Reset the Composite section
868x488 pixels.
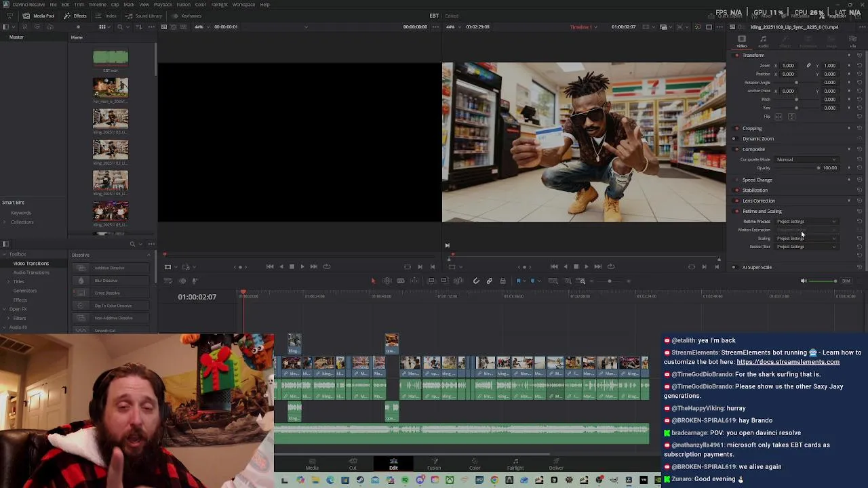860,149
